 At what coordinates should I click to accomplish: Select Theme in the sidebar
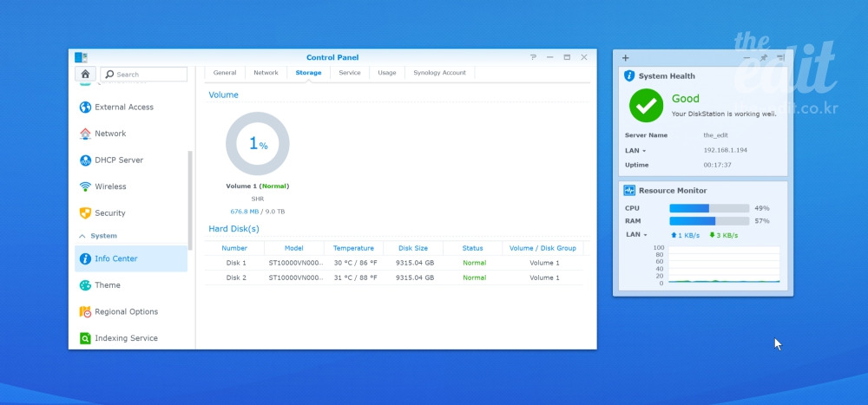(131, 285)
